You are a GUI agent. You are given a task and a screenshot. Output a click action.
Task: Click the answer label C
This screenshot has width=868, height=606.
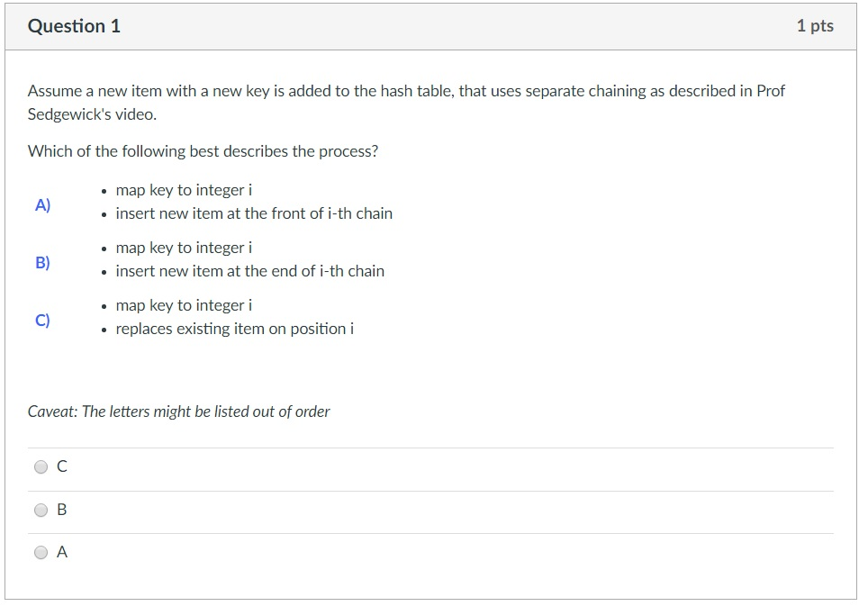[x=61, y=466]
